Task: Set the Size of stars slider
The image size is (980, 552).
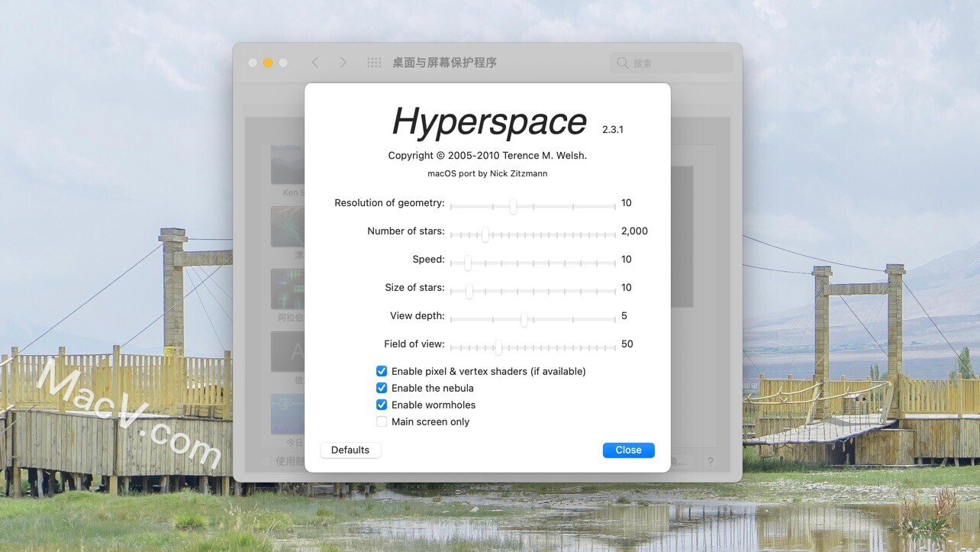Action: 533,291
